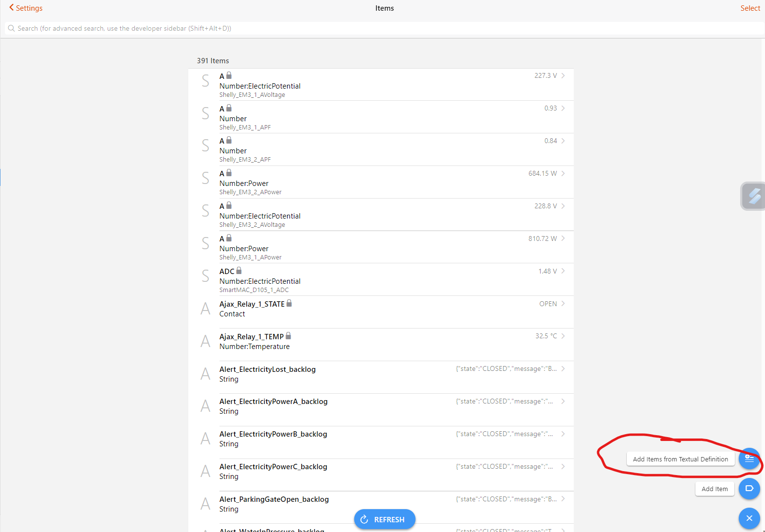Click Select in the top right corner
This screenshot has width=765, height=532.
[750, 8]
